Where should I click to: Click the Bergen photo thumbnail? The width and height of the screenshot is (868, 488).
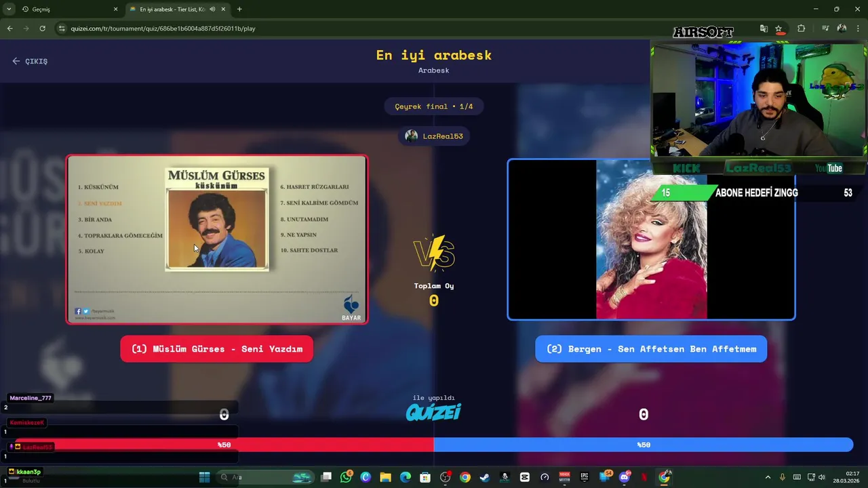coord(651,239)
